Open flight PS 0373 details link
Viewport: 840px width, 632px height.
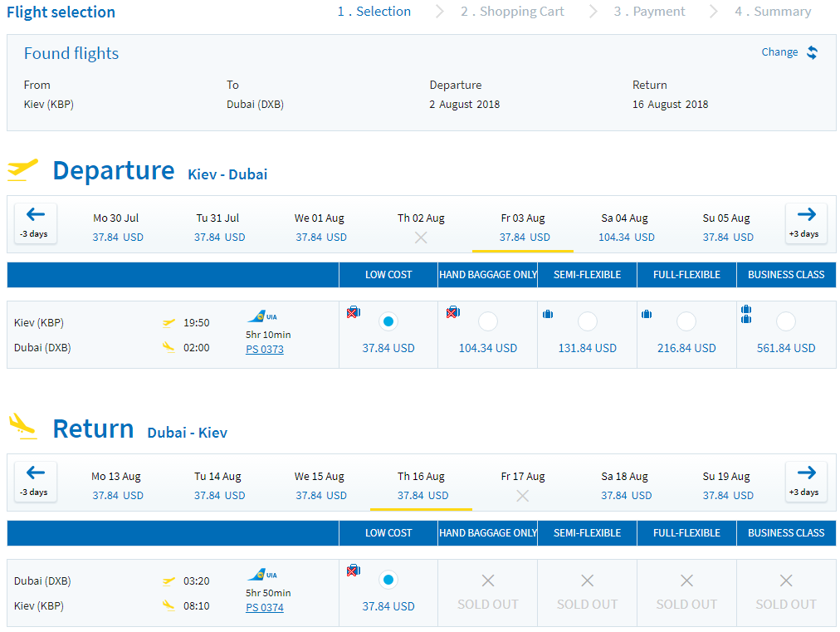coord(265,350)
